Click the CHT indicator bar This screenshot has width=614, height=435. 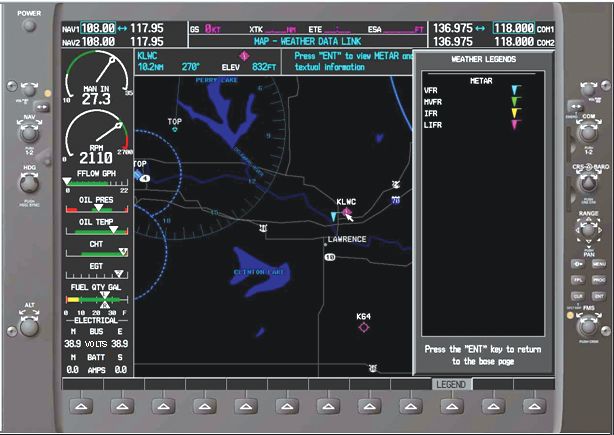coord(97,253)
